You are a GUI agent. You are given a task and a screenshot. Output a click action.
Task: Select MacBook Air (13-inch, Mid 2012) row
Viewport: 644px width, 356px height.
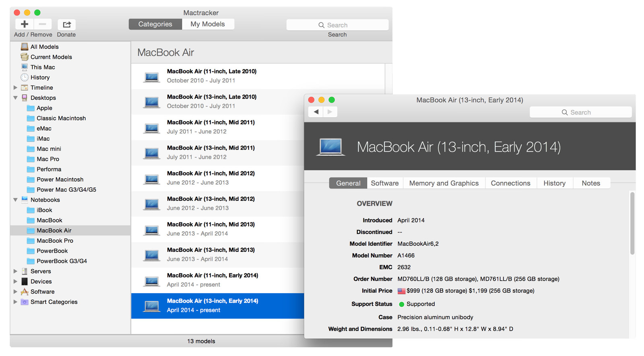click(x=218, y=204)
